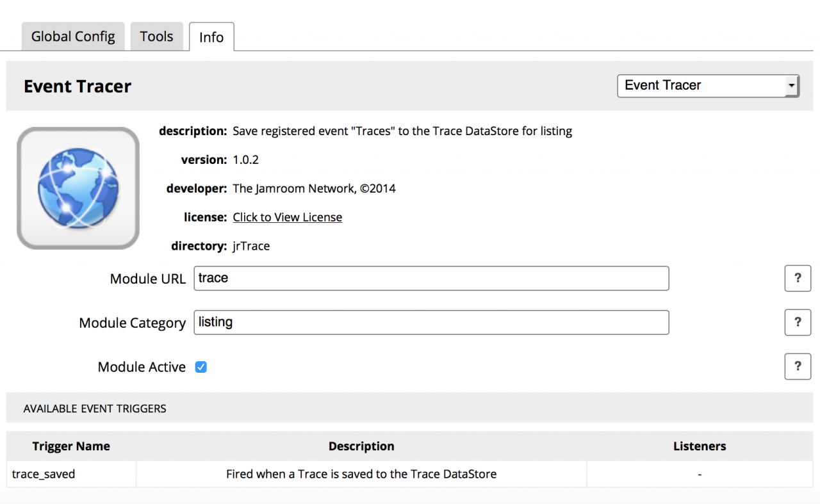The image size is (820, 504).
Task: Click the Trigger Name column header
Action: (71, 446)
